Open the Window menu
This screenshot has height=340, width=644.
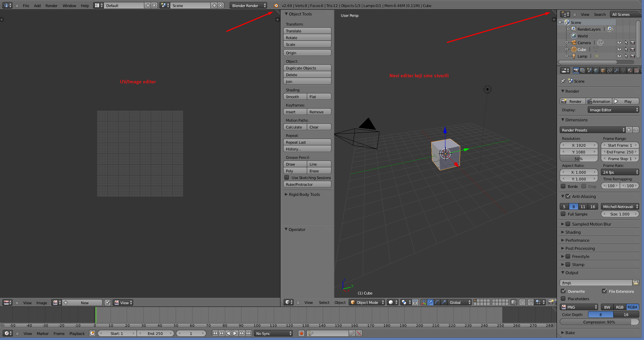[x=69, y=5]
